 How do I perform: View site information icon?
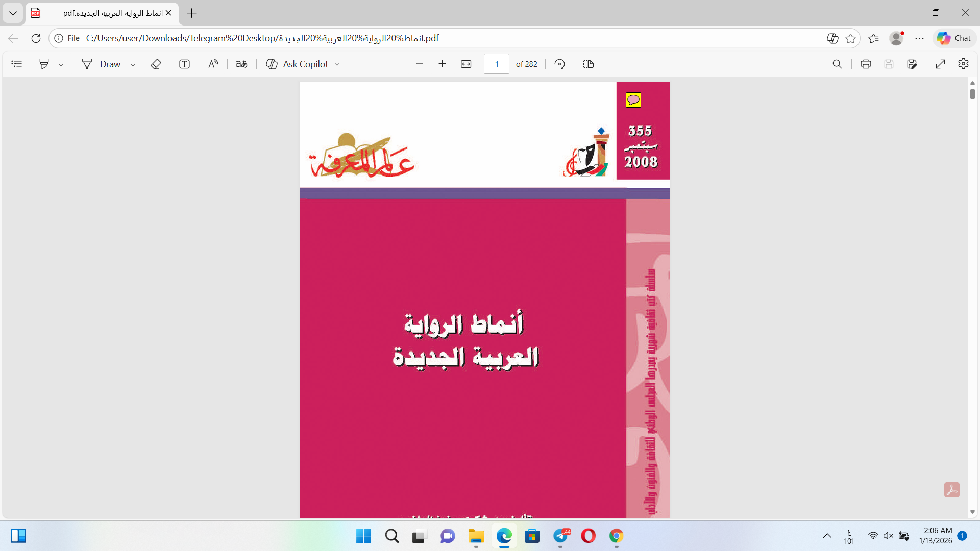[x=59, y=38]
